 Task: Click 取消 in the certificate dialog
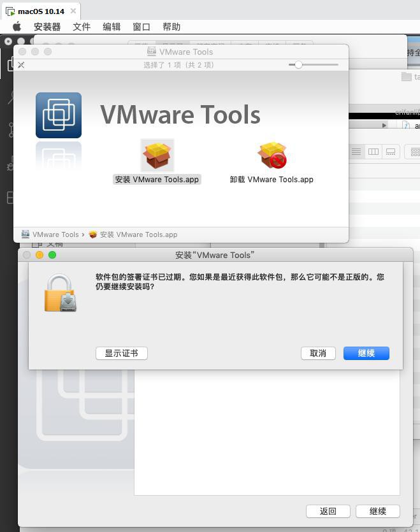pos(318,353)
